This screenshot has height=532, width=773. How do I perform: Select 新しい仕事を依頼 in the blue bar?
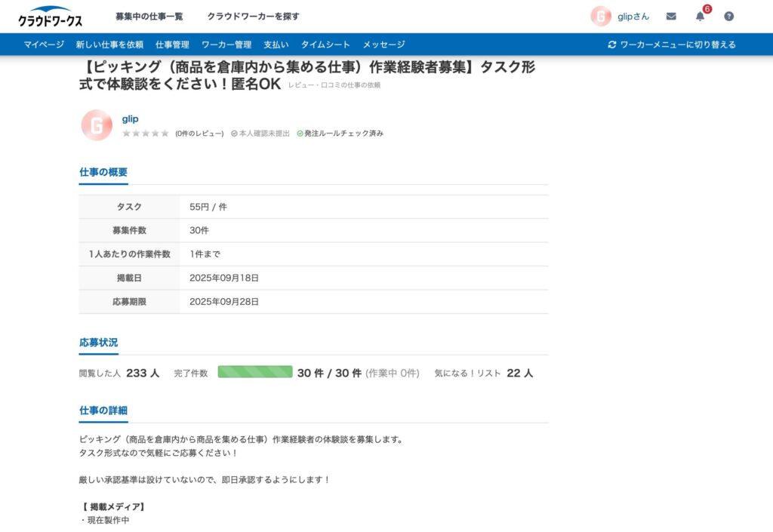(x=109, y=45)
